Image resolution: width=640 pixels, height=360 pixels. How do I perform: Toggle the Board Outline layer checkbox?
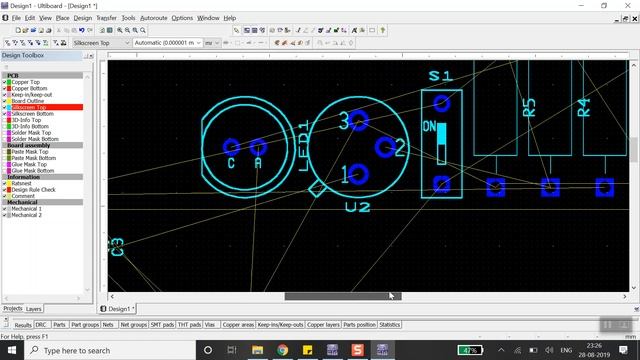(4, 101)
